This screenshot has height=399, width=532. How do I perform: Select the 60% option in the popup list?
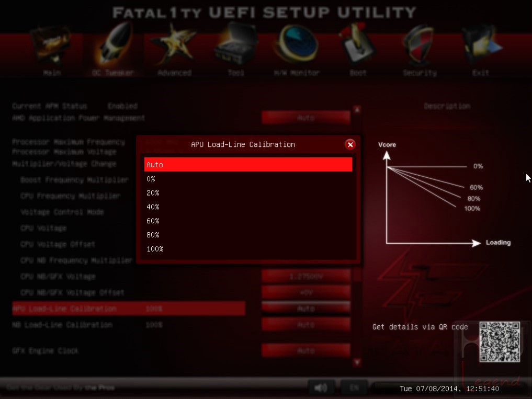tap(248, 221)
